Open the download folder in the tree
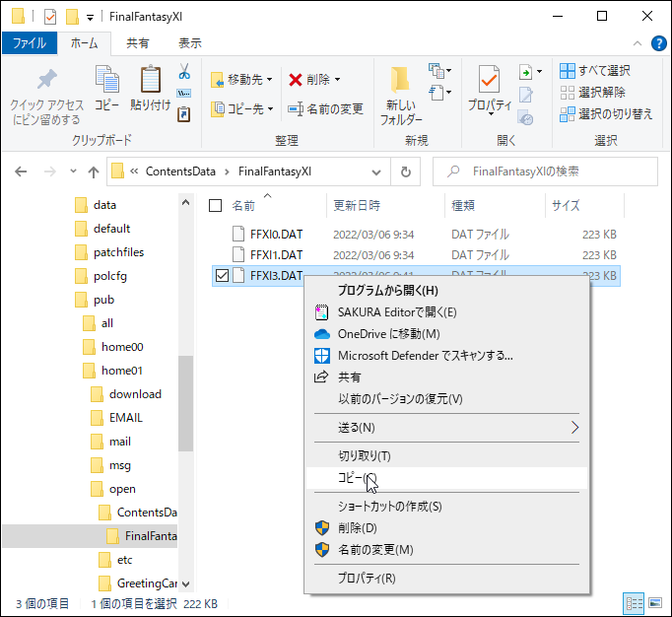 (135, 394)
